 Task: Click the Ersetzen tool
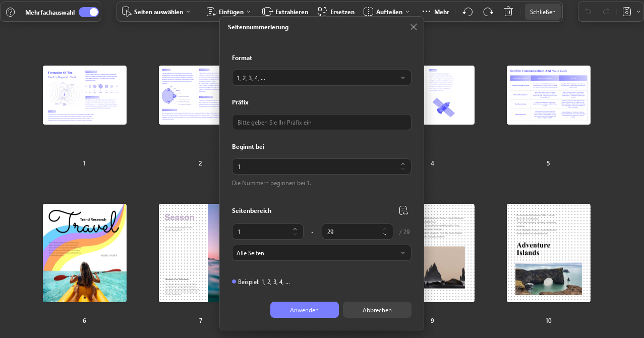(x=336, y=12)
